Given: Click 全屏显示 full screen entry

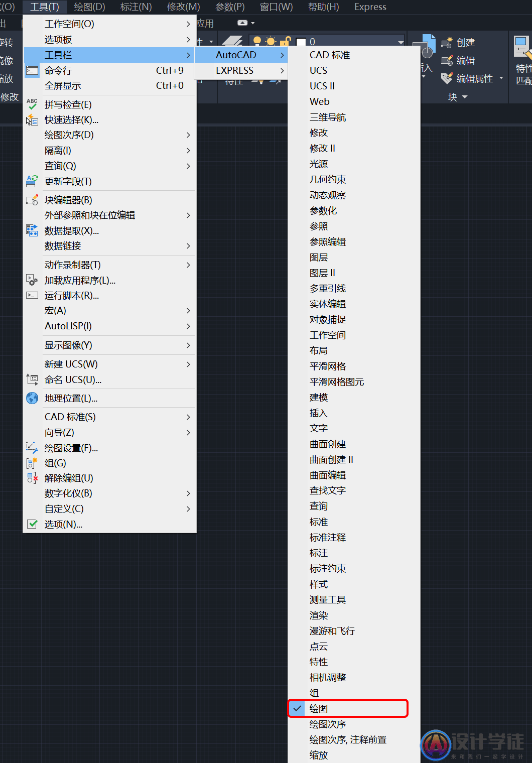Looking at the screenshot, I should (109, 86).
